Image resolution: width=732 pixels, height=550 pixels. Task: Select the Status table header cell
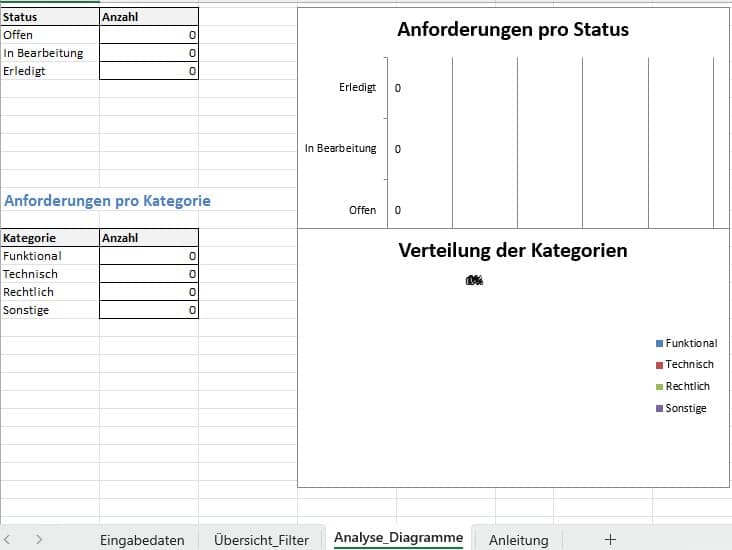pos(50,17)
